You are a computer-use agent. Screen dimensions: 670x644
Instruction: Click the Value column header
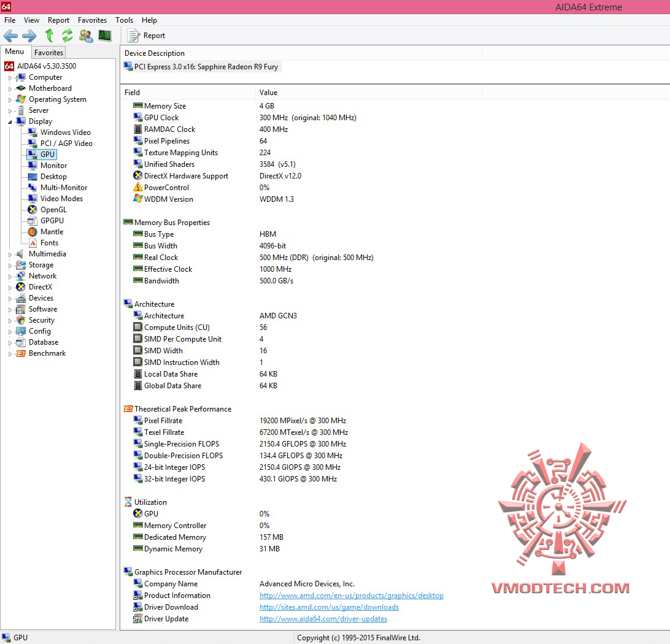369,92
